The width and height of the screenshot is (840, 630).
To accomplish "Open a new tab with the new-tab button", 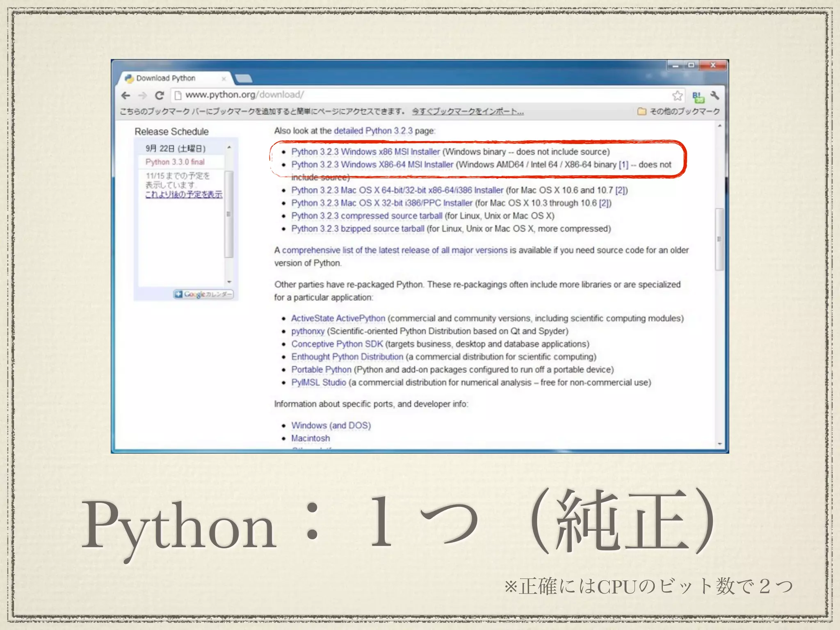I will tap(244, 78).
